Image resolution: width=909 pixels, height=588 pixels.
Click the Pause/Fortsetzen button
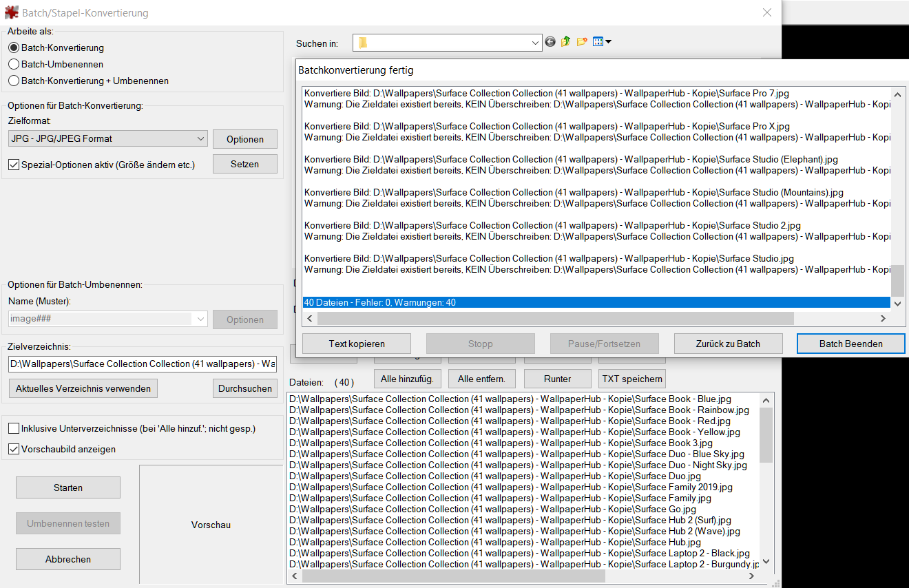pyautogui.click(x=605, y=344)
